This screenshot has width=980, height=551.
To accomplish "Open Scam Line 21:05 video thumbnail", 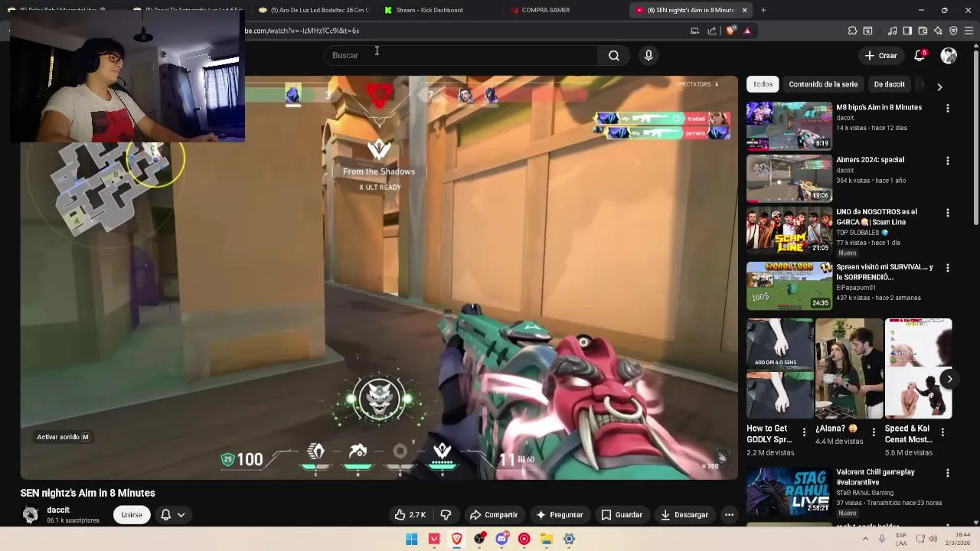I will (x=789, y=231).
